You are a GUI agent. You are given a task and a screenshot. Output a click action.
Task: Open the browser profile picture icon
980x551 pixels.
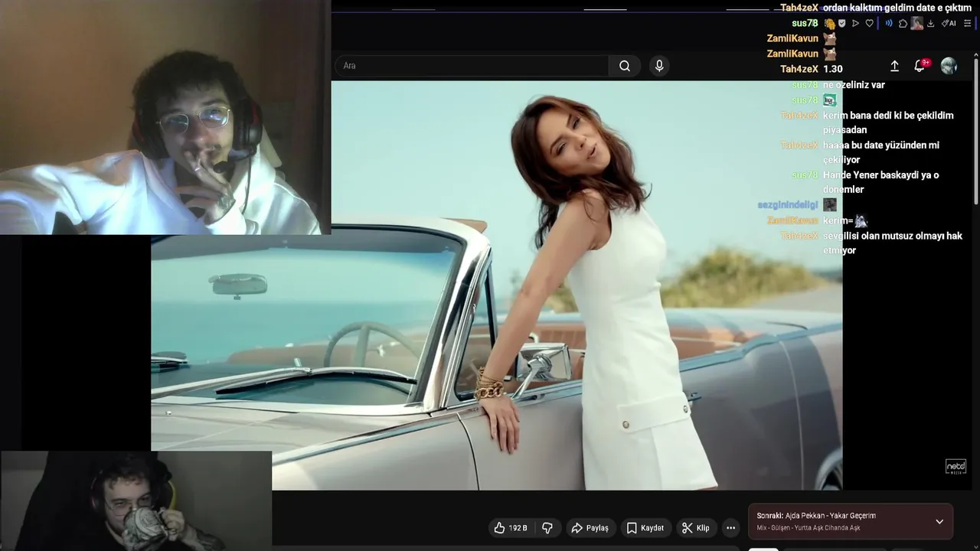tap(916, 24)
